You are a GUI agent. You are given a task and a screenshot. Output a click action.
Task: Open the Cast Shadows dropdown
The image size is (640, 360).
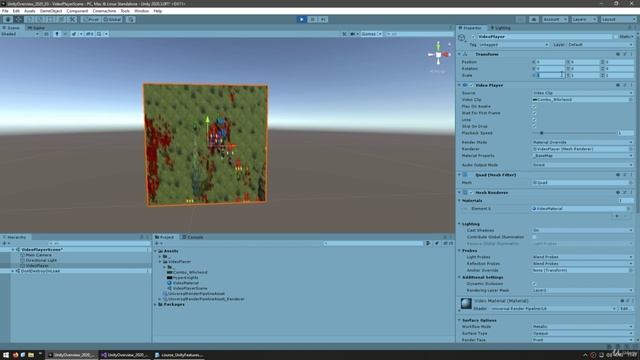click(x=582, y=230)
